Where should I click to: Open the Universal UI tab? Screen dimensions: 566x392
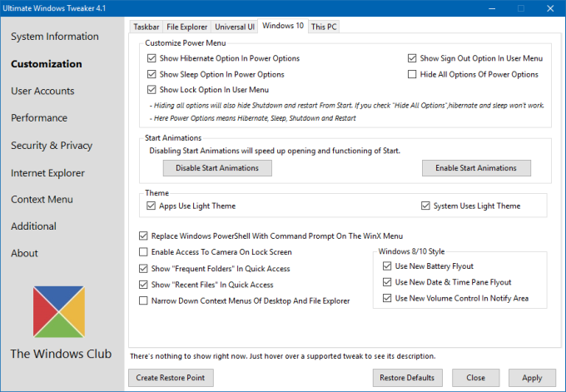pos(235,27)
